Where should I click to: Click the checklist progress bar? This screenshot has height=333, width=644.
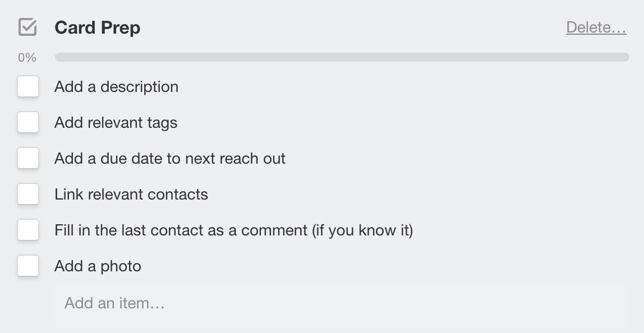pyautogui.click(x=342, y=57)
